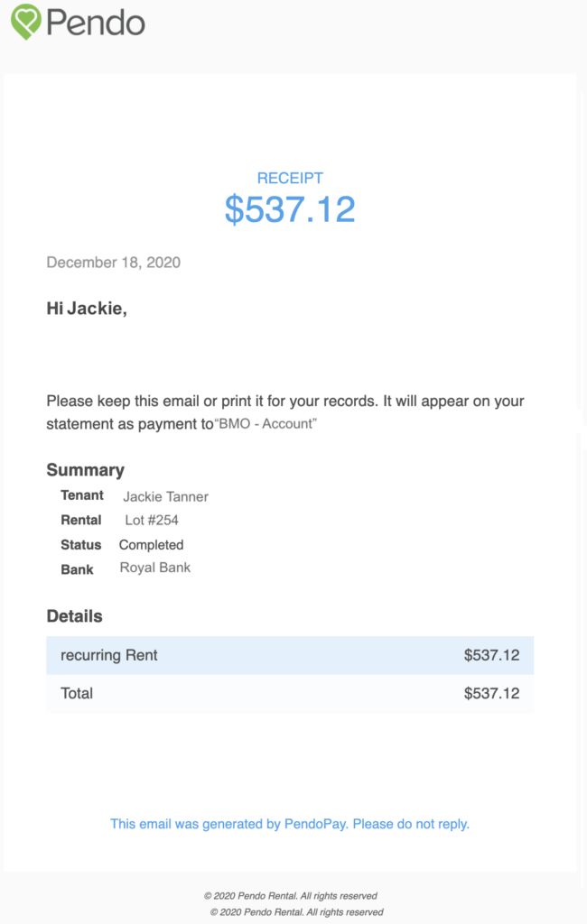Click the recurring Rent amount $537.12

tap(491, 655)
